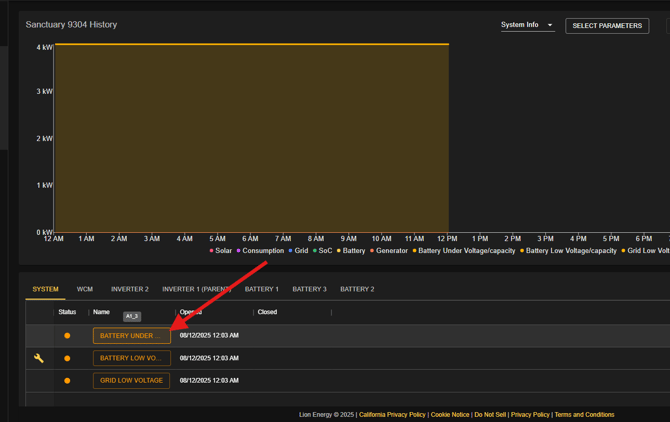
Task: Hide the Generator series in legend
Action: [x=390, y=251]
